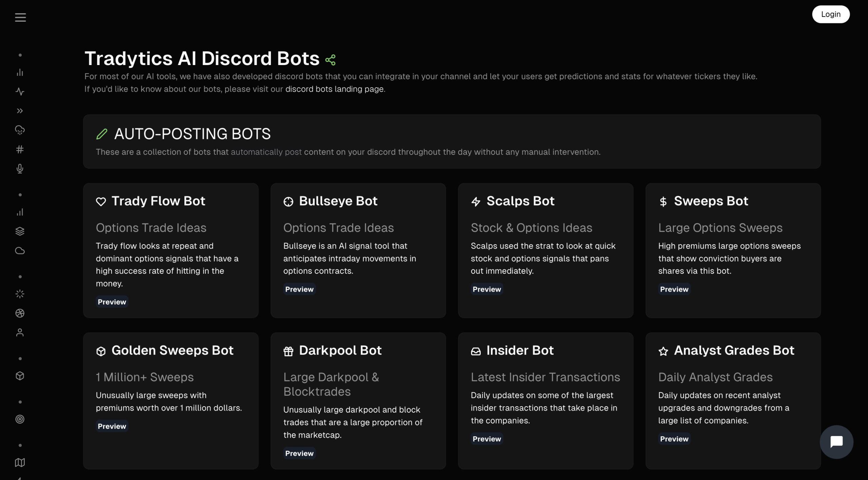
Task: Click the map icon in sidebar
Action: (x=20, y=462)
